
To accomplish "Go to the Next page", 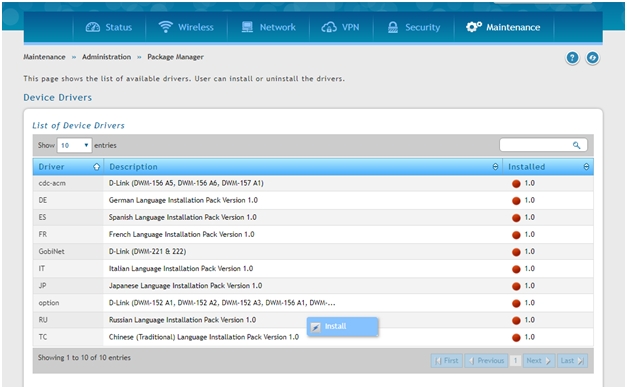I will (x=538, y=361).
